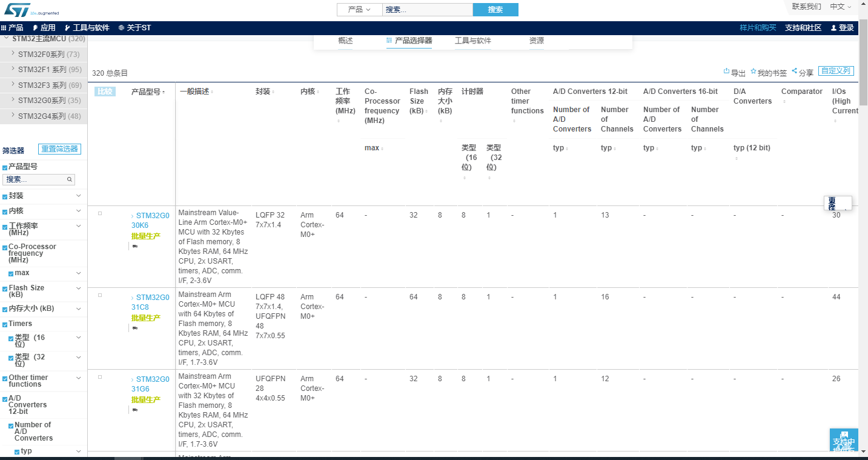This screenshot has height=460, width=868.
Task: Uncheck the 内核 filter checkbox
Action: tap(5, 212)
